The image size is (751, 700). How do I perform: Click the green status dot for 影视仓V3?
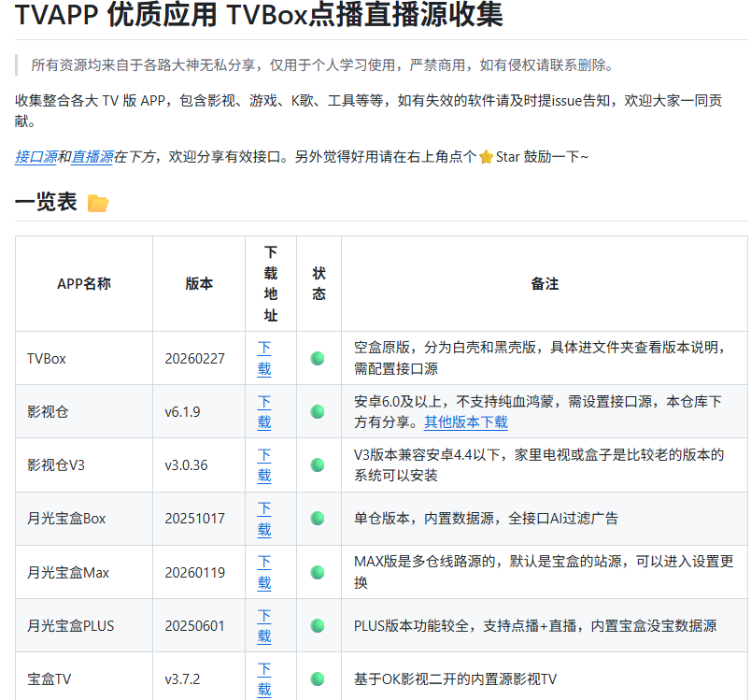tap(318, 464)
